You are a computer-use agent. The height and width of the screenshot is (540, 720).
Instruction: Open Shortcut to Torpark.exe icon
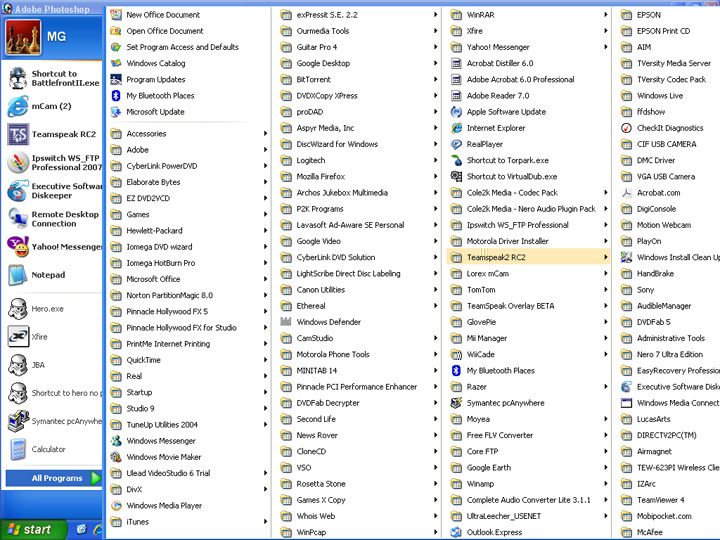click(456, 160)
